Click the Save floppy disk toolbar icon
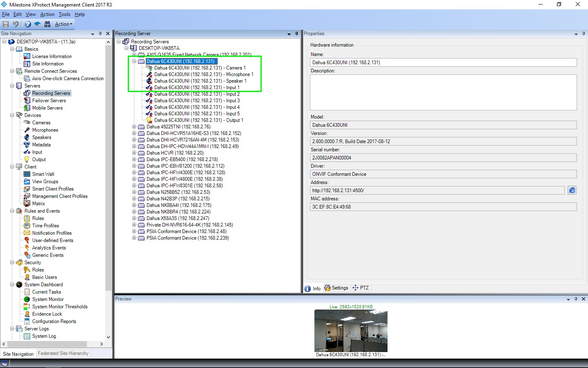This screenshot has height=368, width=588. (6, 24)
